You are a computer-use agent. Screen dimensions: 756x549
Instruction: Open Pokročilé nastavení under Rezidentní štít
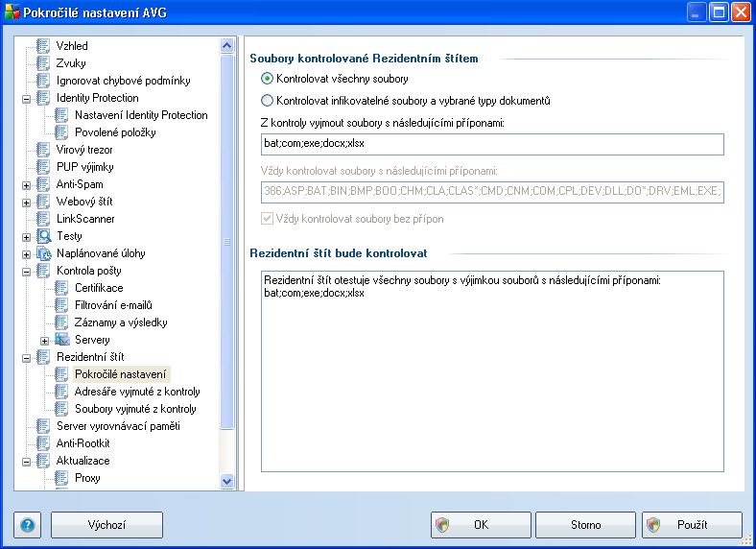(x=121, y=374)
